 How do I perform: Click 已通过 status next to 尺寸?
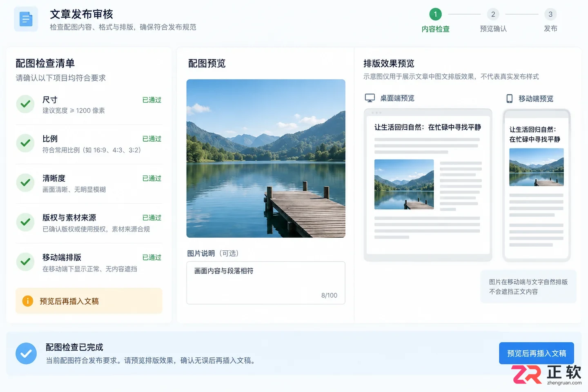[x=152, y=100]
